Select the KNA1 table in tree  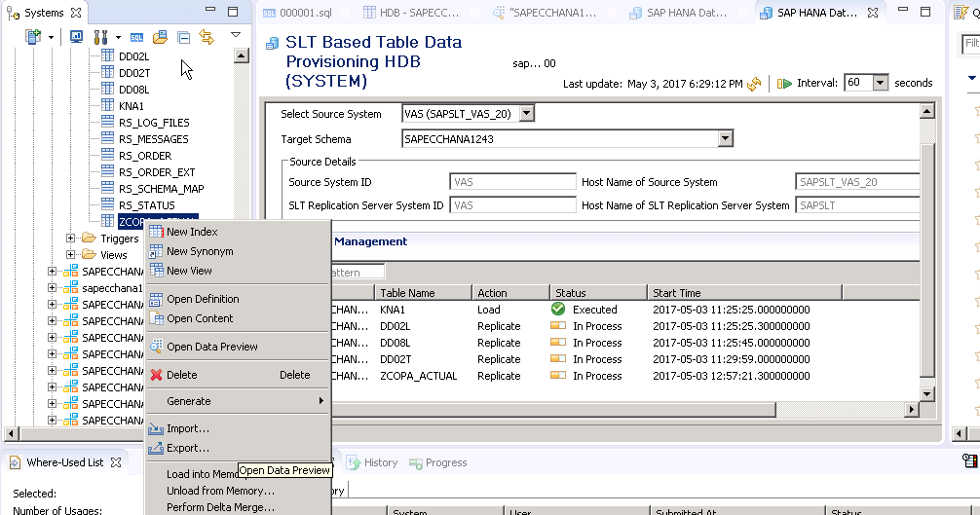click(x=132, y=105)
